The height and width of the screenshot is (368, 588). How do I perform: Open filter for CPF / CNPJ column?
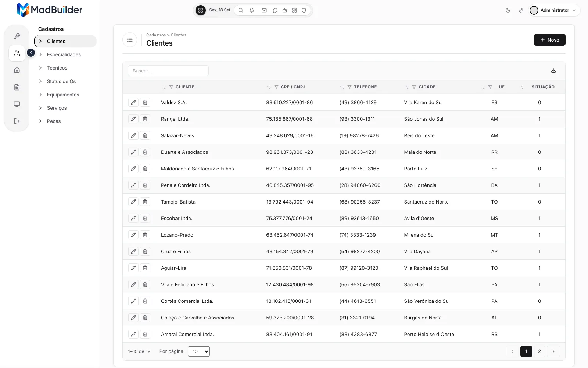point(276,87)
